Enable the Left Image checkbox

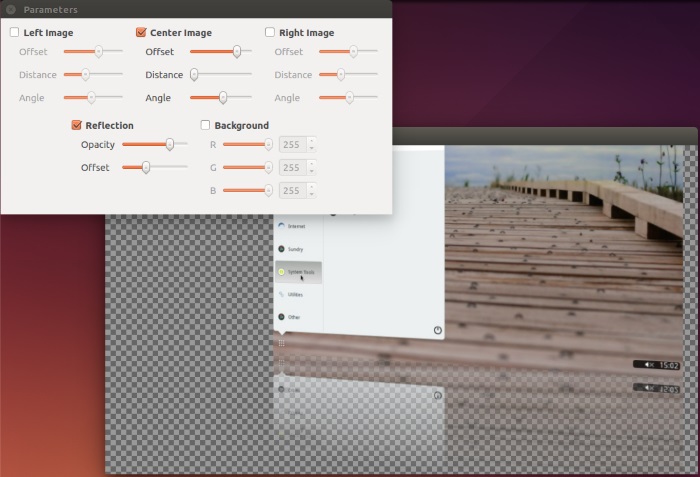pyautogui.click(x=14, y=32)
